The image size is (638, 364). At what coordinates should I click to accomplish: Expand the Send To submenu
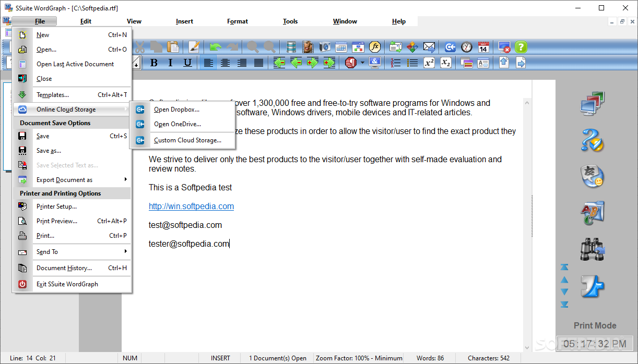[x=72, y=252]
